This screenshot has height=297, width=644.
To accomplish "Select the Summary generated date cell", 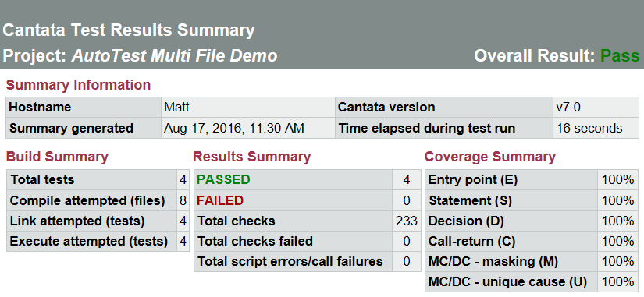I will [247, 129].
